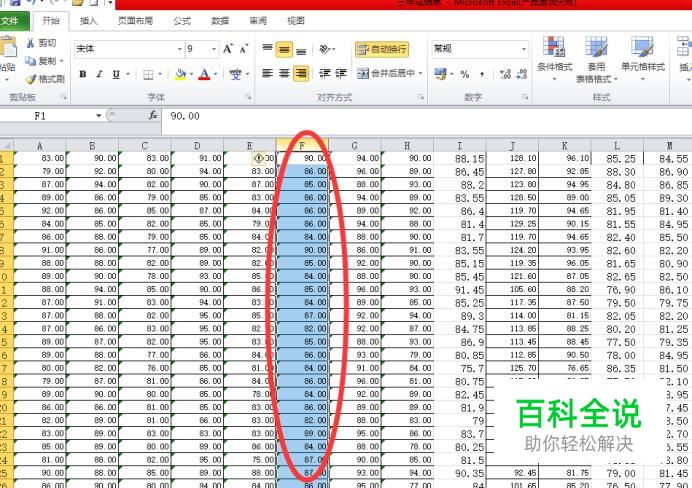Screen dimensions: 692x488
Task: Switch to the Insert (插入) tab
Action: (x=88, y=21)
